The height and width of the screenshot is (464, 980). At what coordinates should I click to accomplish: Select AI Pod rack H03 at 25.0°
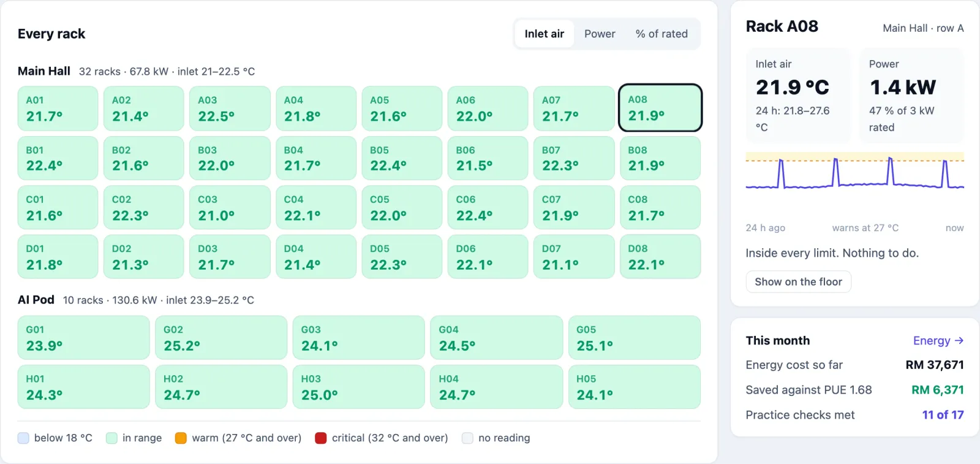pyautogui.click(x=358, y=387)
